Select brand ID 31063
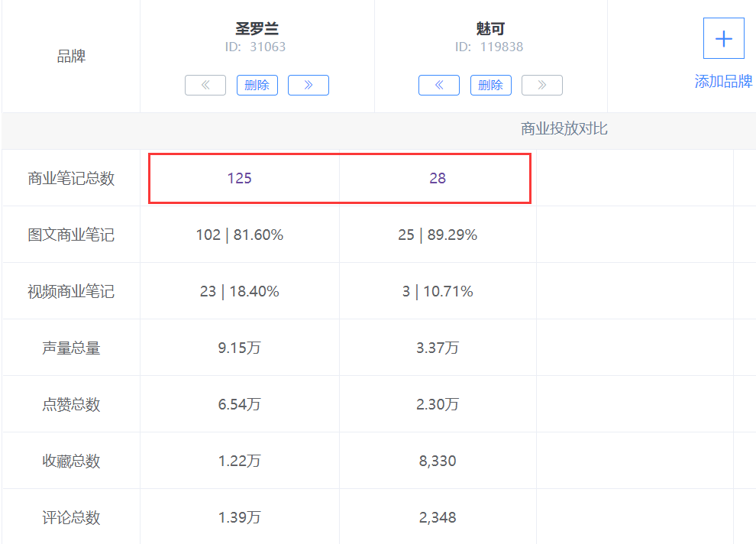756x544 pixels. click(x=256, y=47)
